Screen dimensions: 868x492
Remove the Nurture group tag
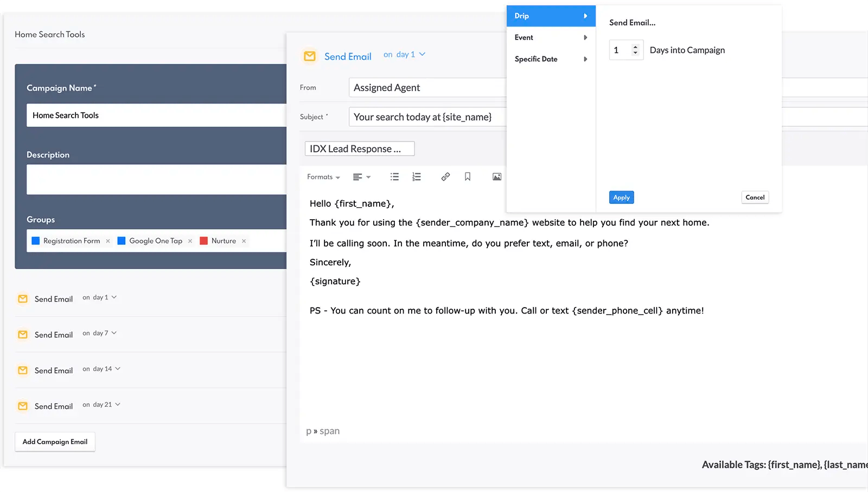[x=244, y=241]
